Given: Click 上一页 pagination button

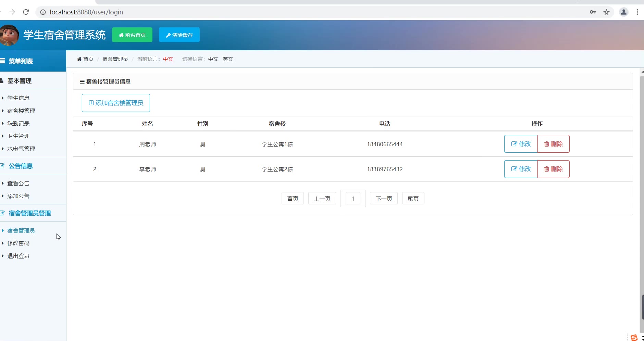Looking at the screenshot, I should click(x=322, y=198).
